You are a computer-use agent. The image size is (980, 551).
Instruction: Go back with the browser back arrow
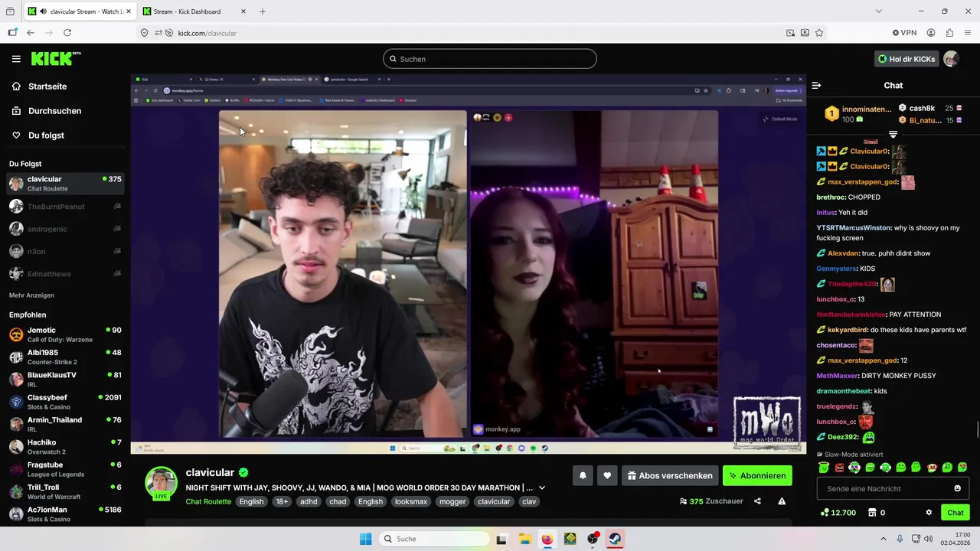click(x=31, y=33)
